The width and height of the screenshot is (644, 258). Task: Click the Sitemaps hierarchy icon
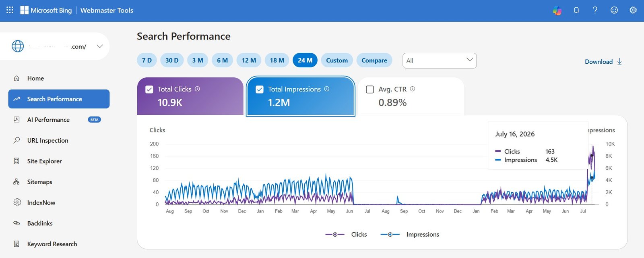[17, 182]
